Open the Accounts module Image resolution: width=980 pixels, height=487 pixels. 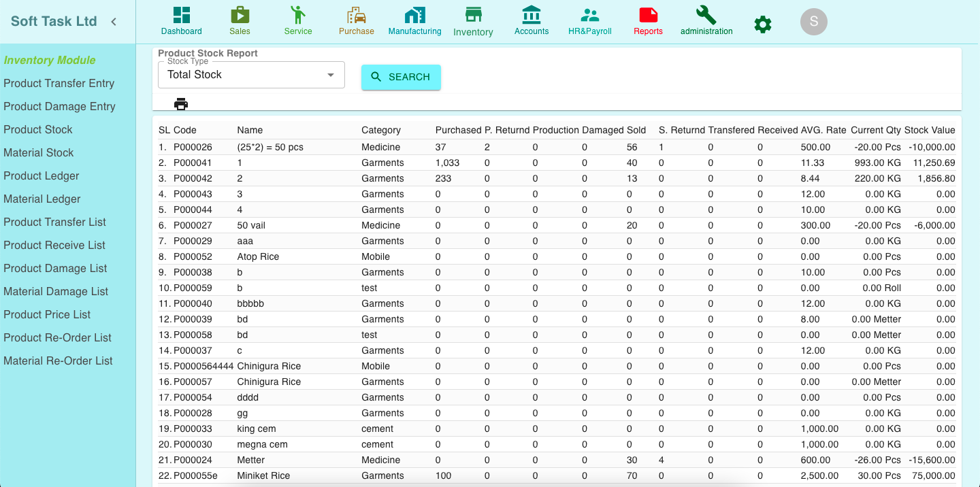(x=532, y=20)
